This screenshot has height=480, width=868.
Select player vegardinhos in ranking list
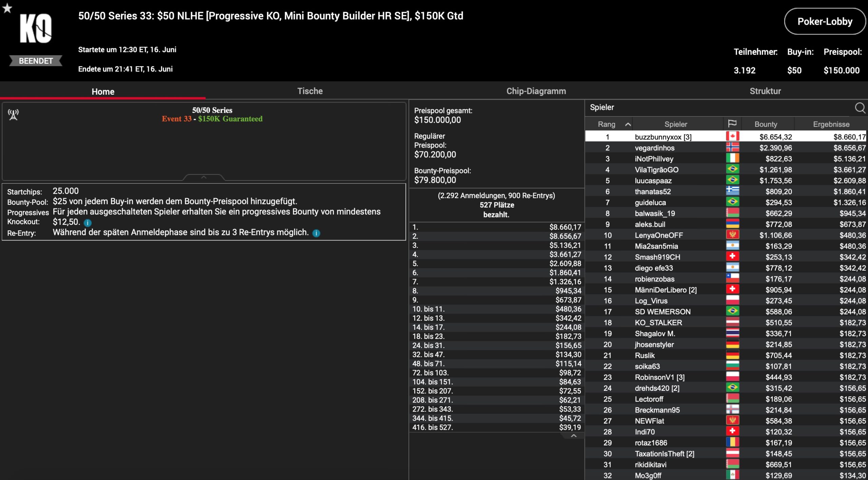(654, 148)
